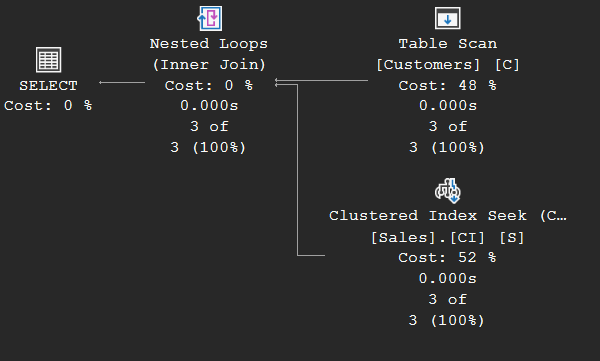Click the 'Cost: 52 %' text

[447, 258]
